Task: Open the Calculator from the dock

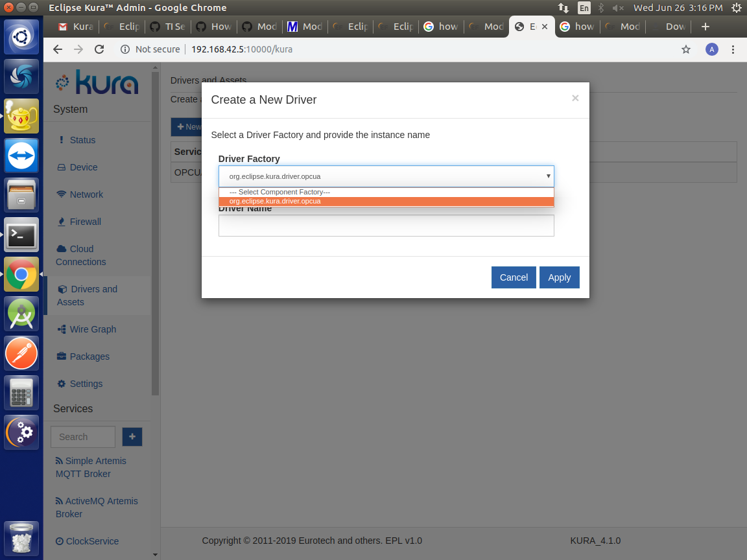Action: [x=21, y=393]
